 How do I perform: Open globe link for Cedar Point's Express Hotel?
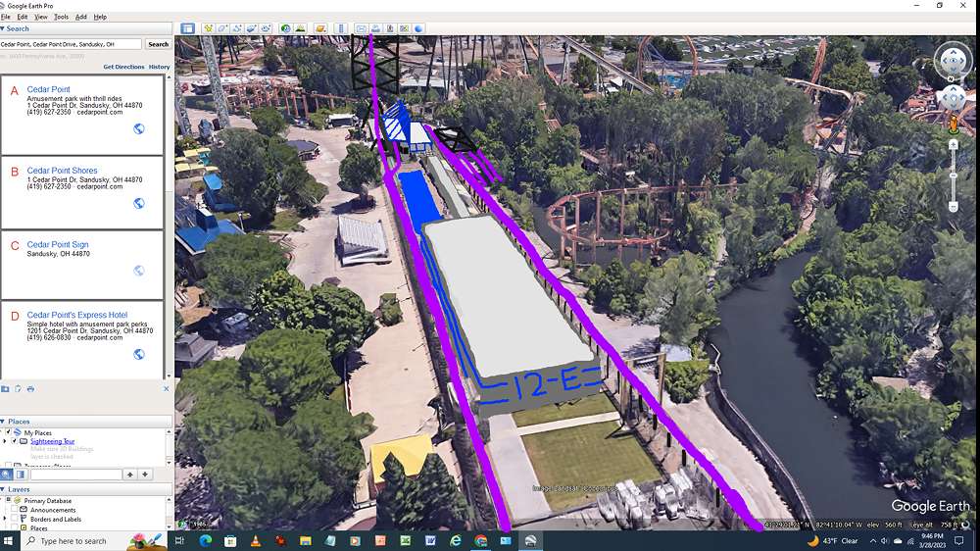(x=139, y=354)
